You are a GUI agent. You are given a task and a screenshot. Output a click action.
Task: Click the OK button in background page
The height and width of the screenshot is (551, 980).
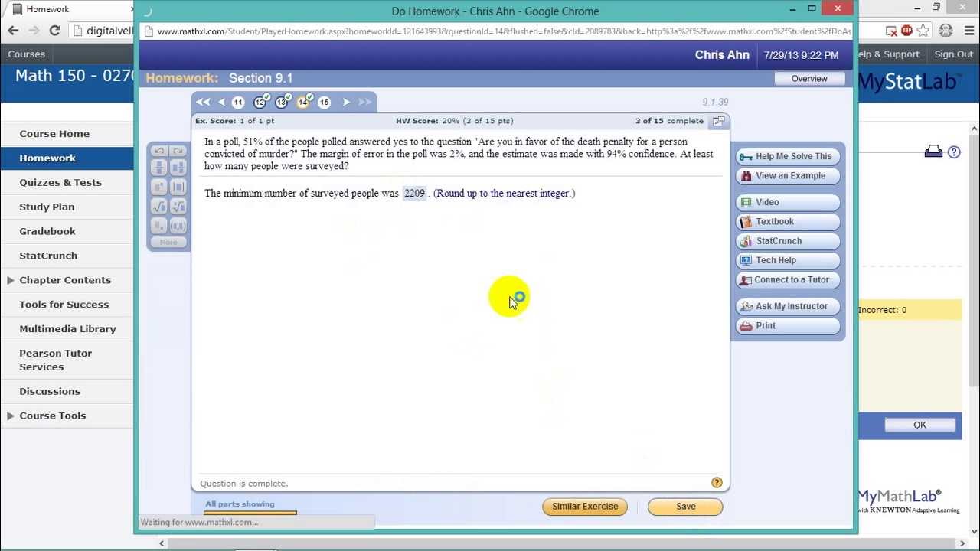(920, 425)
